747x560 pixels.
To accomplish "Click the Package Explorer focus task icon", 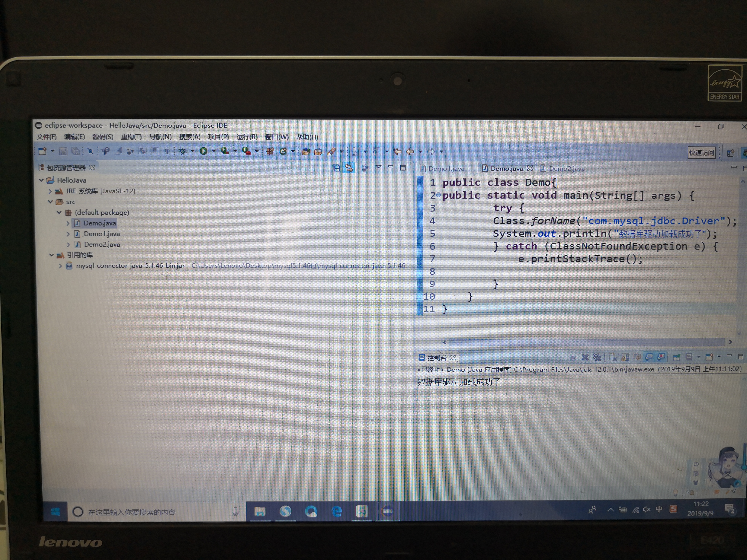I will pos(365,168).
